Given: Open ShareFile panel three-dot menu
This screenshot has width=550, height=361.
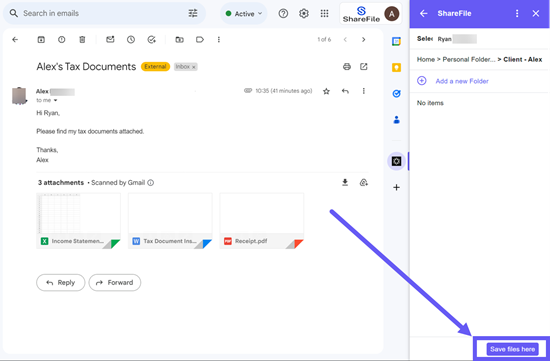Looking at the screenshot, I should coord(517,14).
